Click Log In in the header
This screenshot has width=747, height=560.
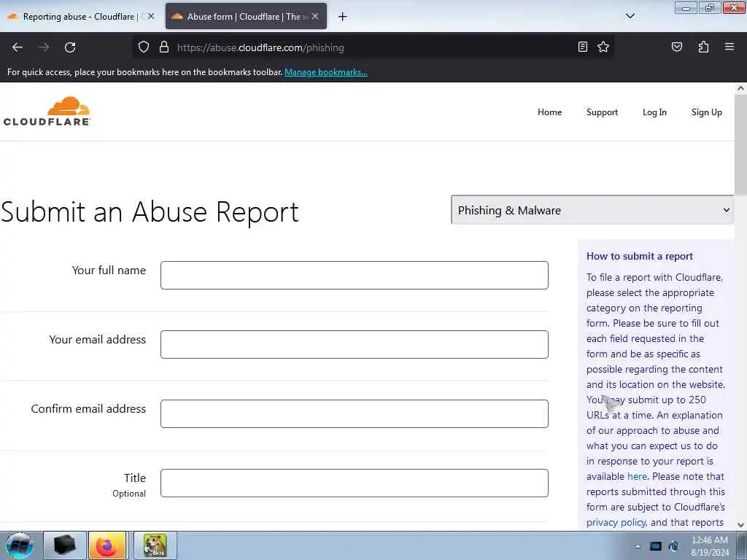coord(654,112)
